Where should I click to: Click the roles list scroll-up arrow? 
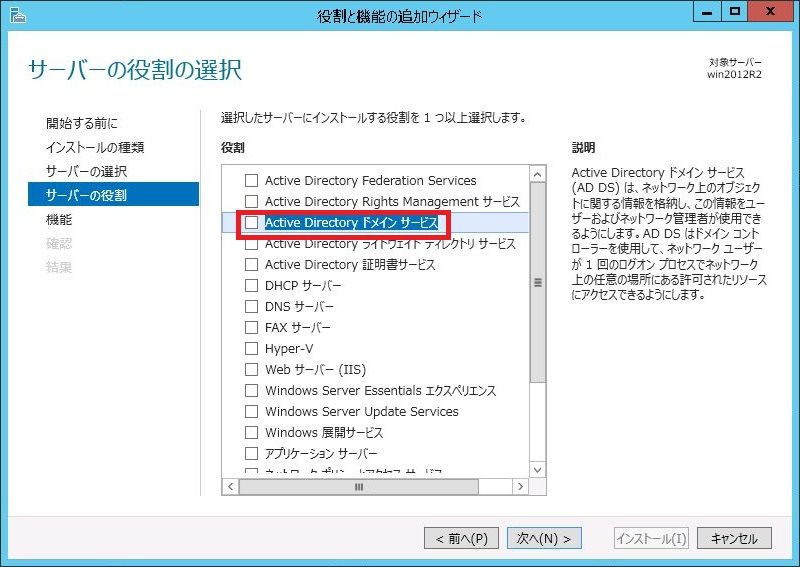click(x=537, y=175)
